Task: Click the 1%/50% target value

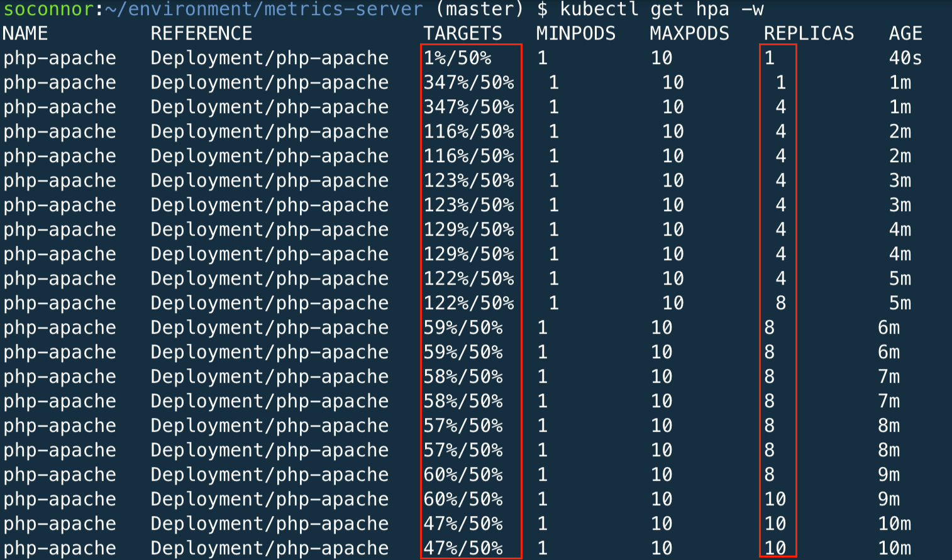Action: coord(457,58)
